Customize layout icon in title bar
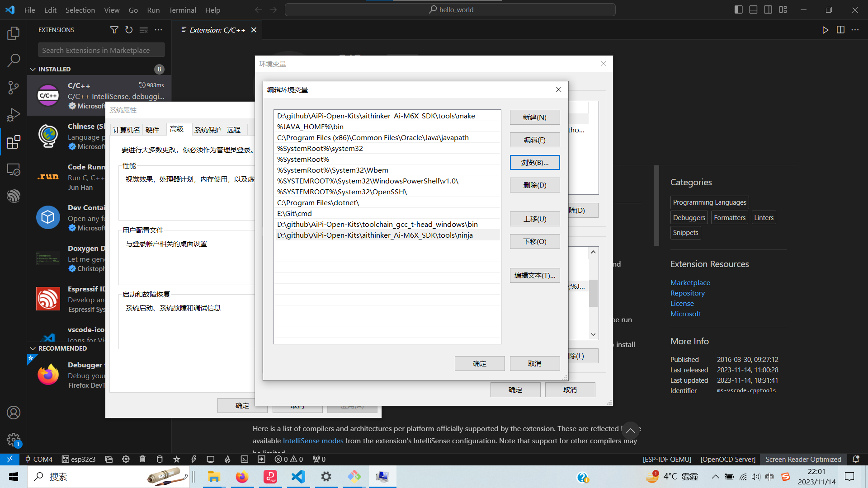The image size is (868, 488). tap(783, 9)
